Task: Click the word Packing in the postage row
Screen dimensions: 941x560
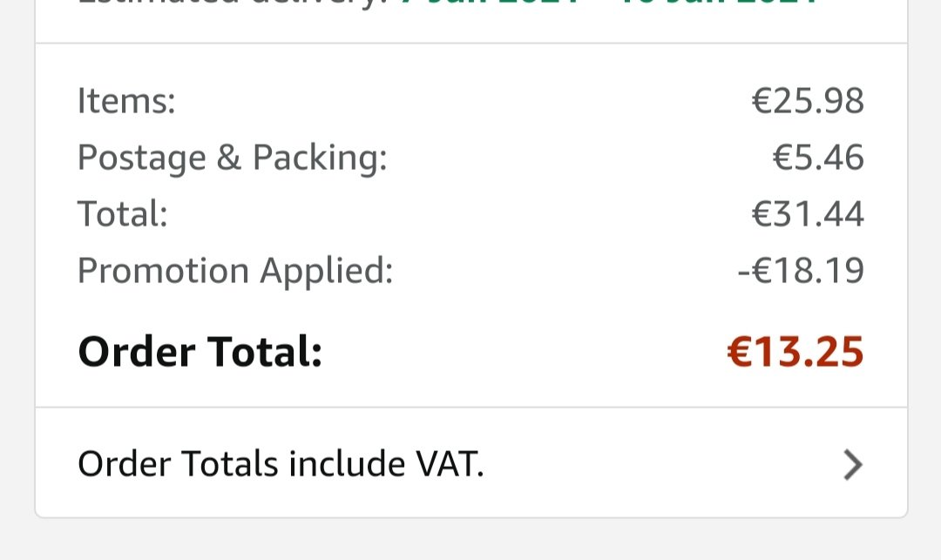Action: coord(319,158)
